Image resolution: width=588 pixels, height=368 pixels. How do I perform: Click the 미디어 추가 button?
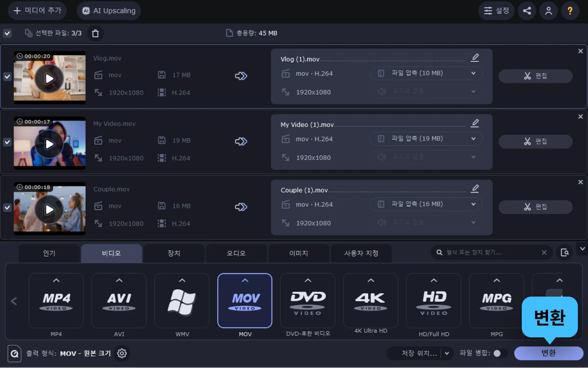coord(37,11)
